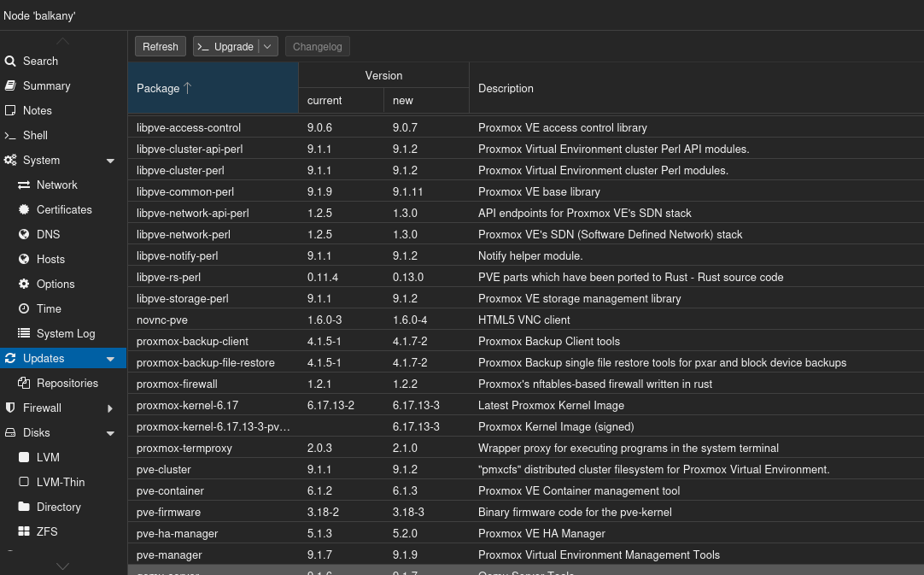Screen dimensions: 924x575
Task: Click the Network arrows icon
Action: 24,185
